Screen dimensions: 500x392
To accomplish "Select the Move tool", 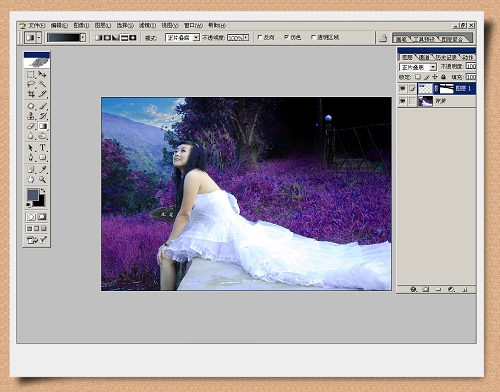I will click(42, 74).
